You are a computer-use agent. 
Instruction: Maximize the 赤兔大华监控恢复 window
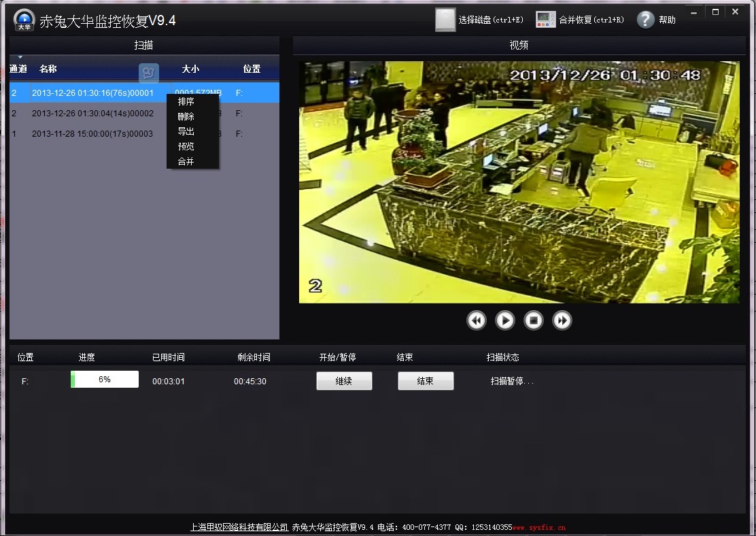pos(715,12)
